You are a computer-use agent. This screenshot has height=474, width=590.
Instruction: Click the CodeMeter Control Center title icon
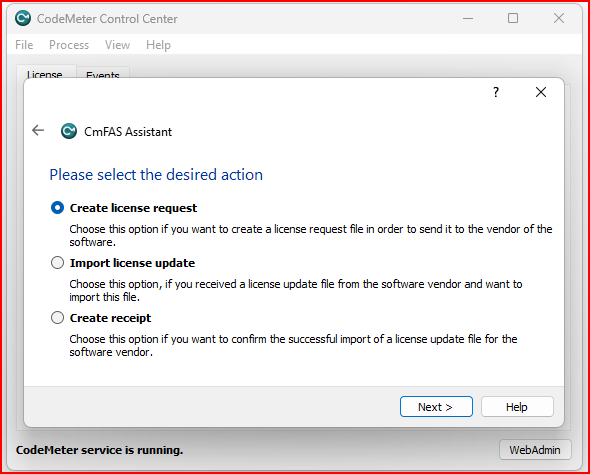[x=23, y=18]
